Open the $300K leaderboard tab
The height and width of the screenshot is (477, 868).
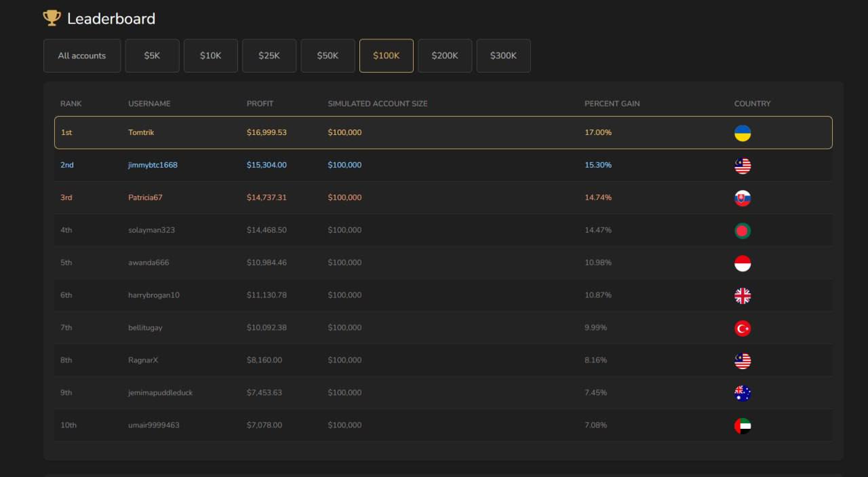point(503,56)
